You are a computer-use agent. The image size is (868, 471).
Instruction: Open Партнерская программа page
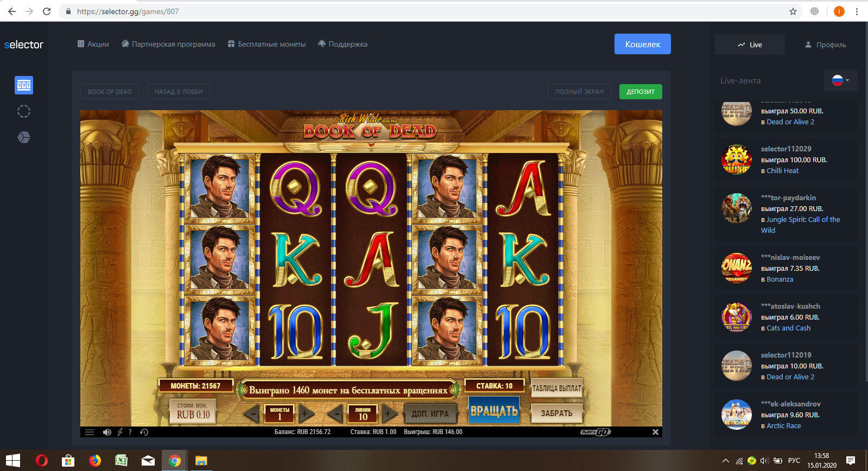(x=168, y=44)
